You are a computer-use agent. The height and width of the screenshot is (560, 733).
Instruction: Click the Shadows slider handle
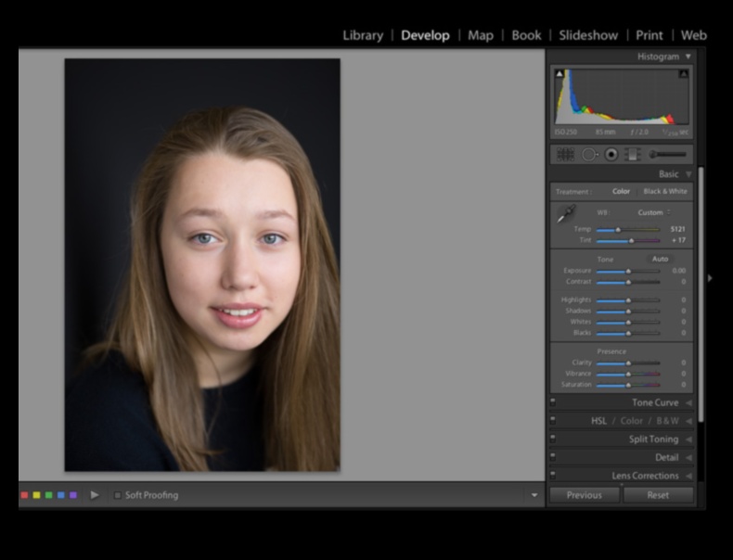628,311
